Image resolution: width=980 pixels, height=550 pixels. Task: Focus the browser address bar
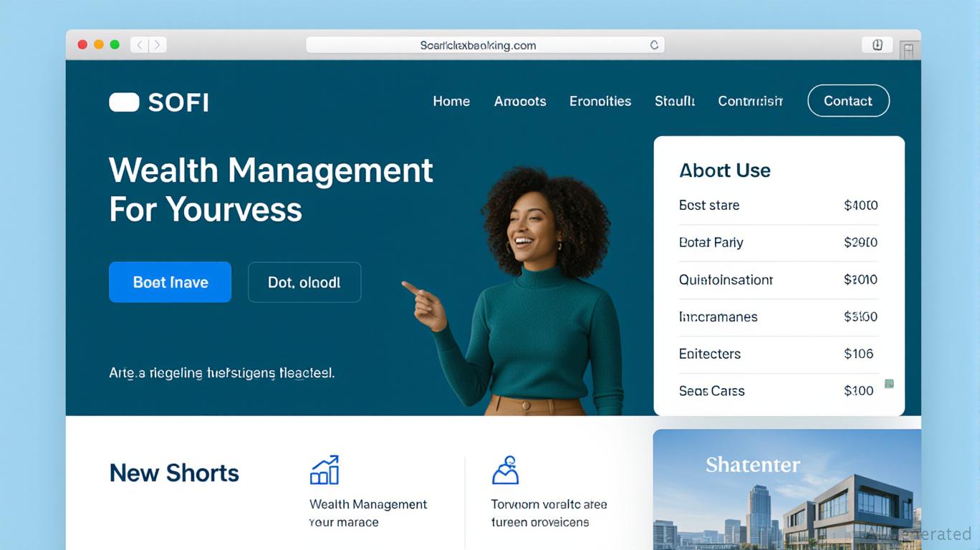(x=485, y=44)
